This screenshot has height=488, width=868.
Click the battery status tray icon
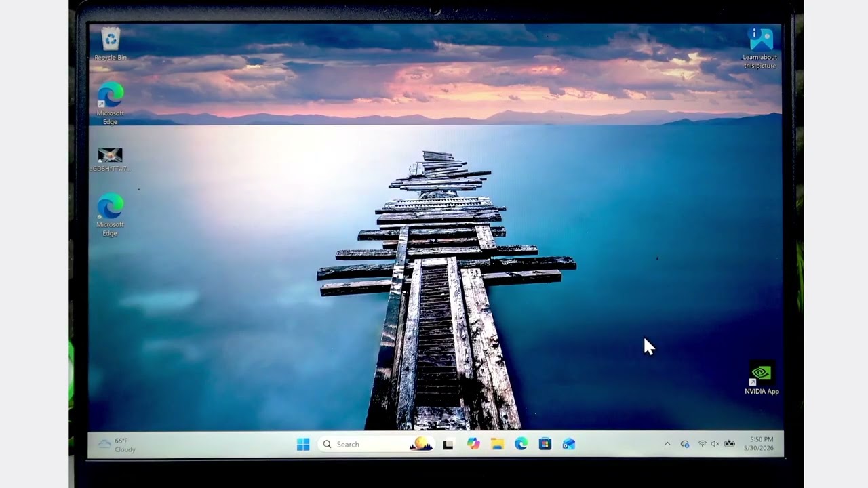[x=730, y=444]
